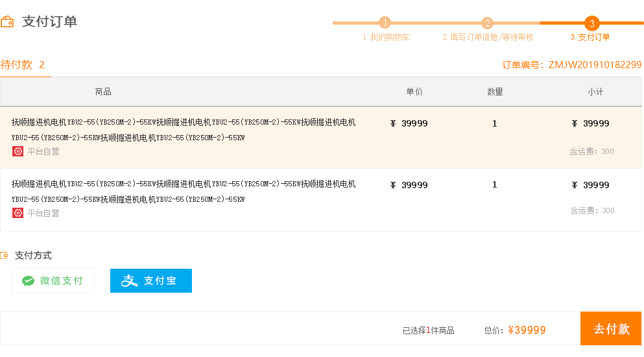Click the wallet icon beside 支付订单 title
The image size is (644, 357).
click(7, 22)
